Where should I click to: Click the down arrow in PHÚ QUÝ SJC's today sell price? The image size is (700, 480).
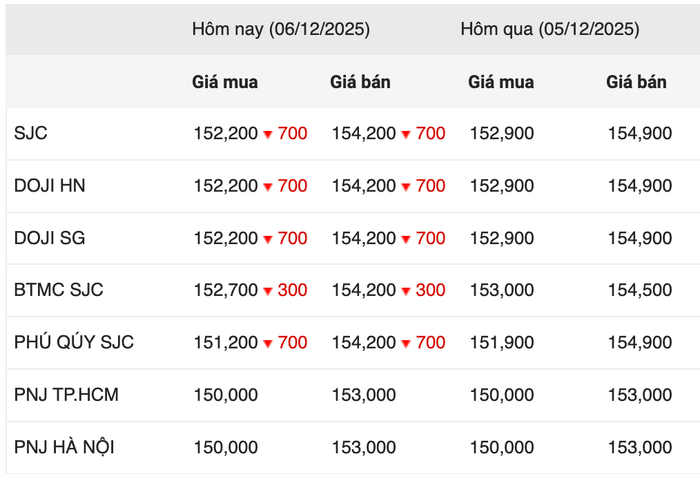pyautogui.click(x=406, y=344)
